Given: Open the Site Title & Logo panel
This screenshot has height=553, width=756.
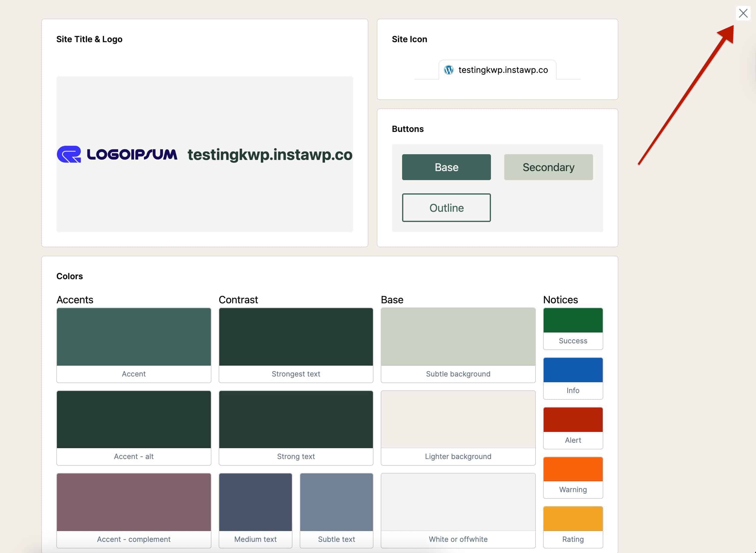Looking at the screenshot, I should pos(89,39).
